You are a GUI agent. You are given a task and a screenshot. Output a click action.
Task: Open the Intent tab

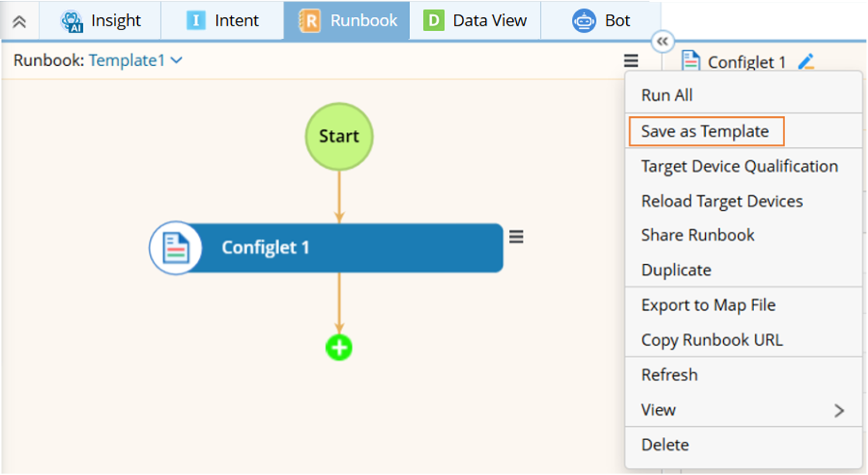[222, 21]
